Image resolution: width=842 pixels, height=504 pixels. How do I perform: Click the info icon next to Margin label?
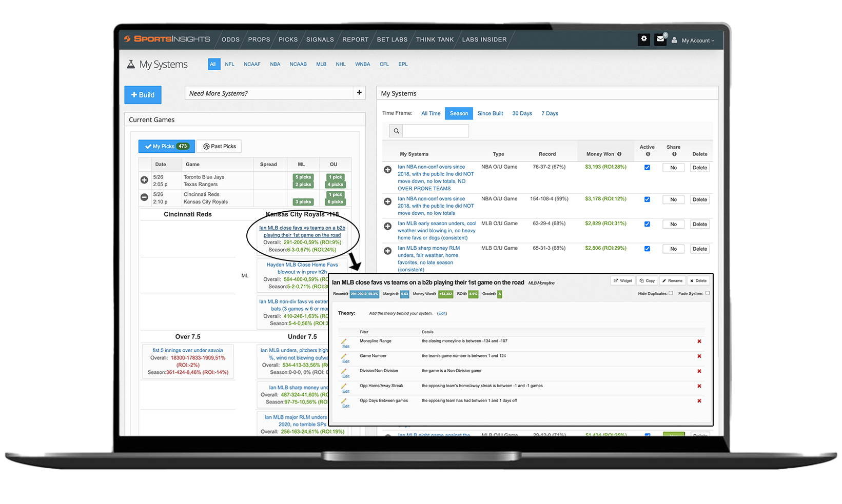point(397,294)
